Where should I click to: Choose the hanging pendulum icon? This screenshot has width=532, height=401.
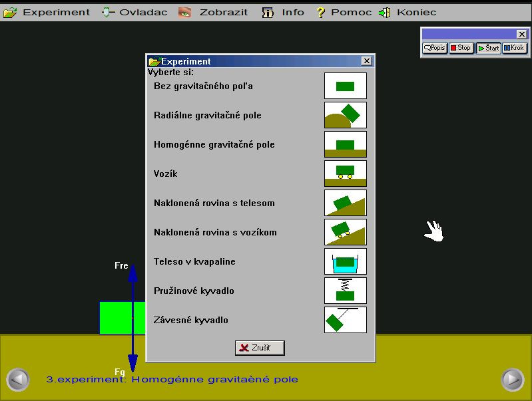coord(346,320)
